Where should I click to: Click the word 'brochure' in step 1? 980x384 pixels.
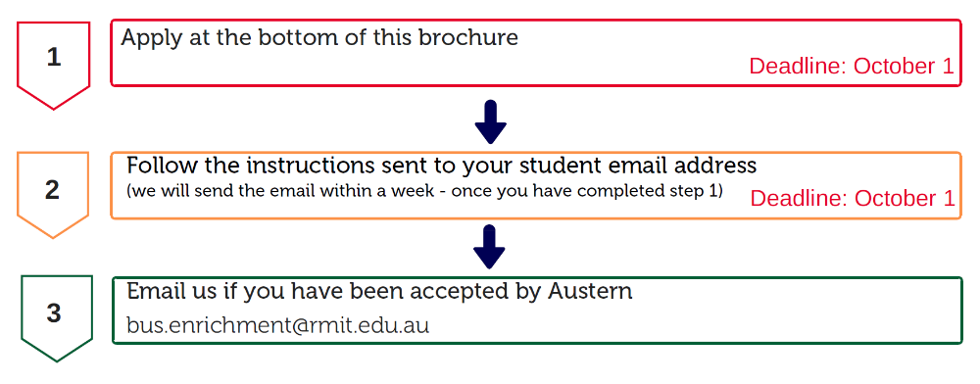[468, 37]
